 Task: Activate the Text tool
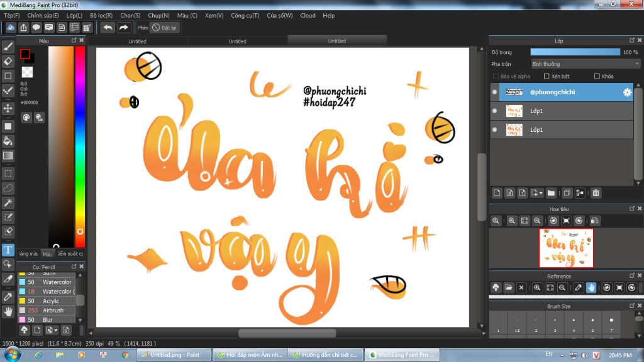click(8, 250)
